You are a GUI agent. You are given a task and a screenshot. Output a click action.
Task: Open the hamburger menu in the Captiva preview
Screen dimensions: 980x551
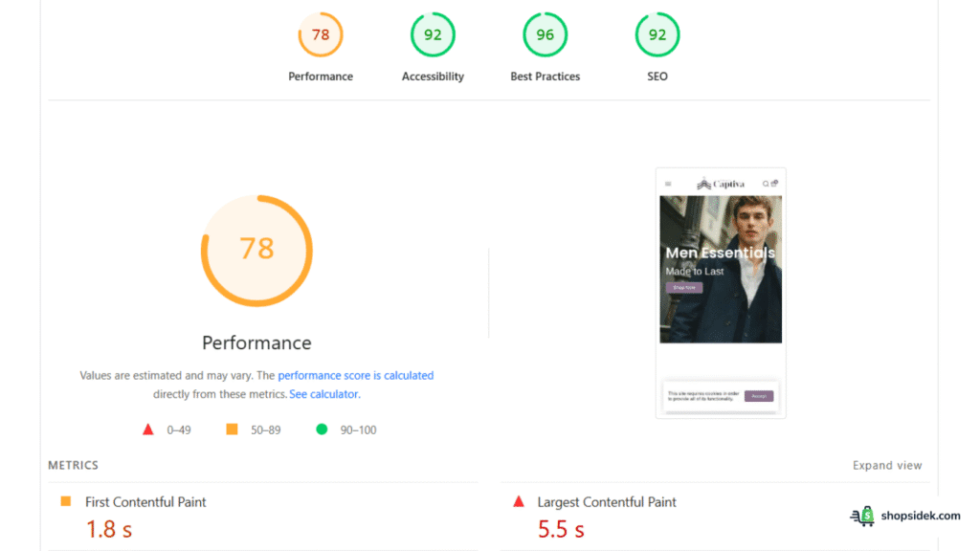667,184
